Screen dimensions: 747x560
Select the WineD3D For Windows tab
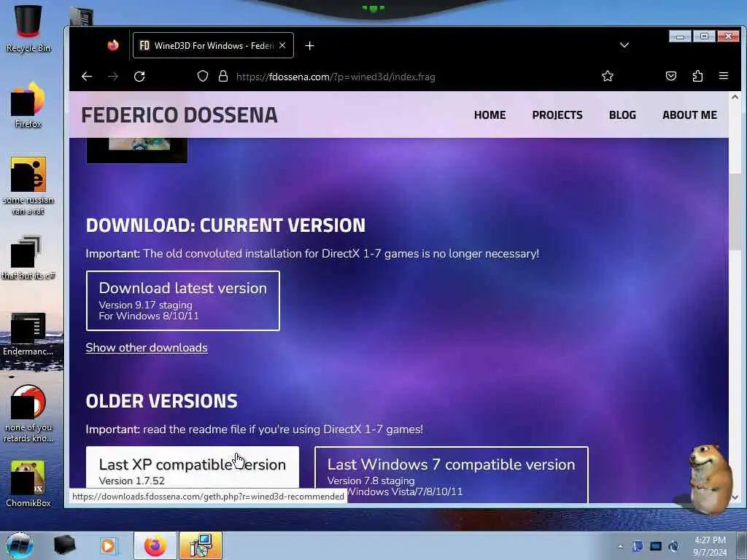[213, 45]
